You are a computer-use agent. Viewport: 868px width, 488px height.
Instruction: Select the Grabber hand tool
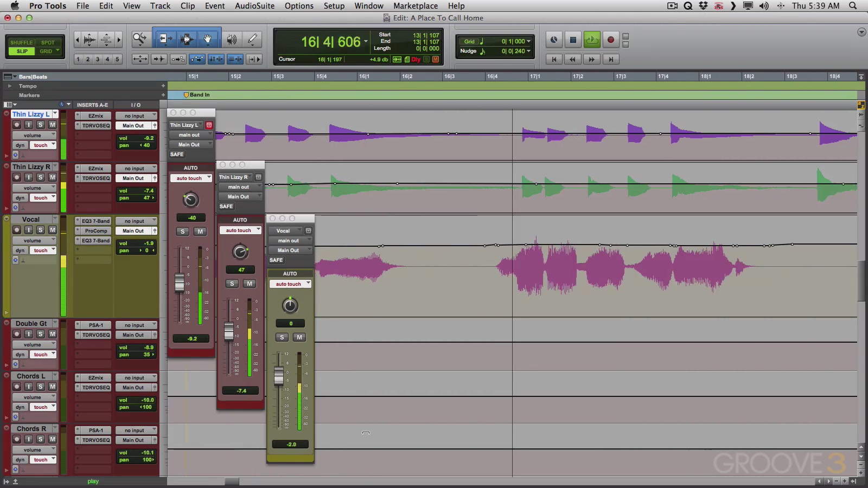[208, 38]
